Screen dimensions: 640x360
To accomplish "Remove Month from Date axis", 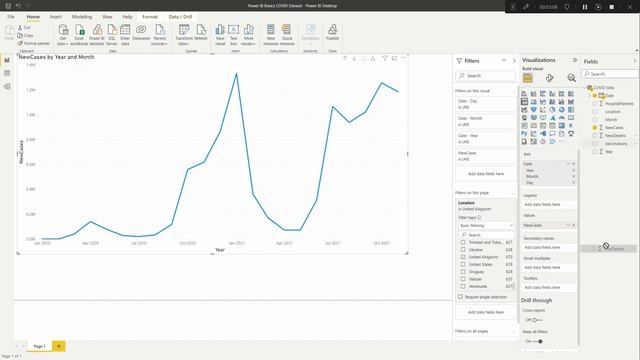I will pyautogui.click(x=573, y=176).
